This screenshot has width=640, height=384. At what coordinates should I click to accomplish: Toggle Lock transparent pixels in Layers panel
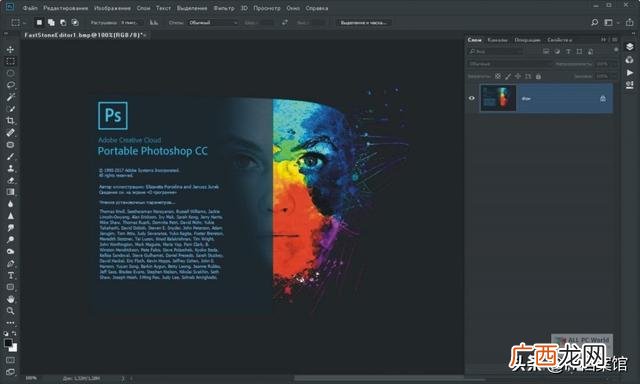pos(498,76)
